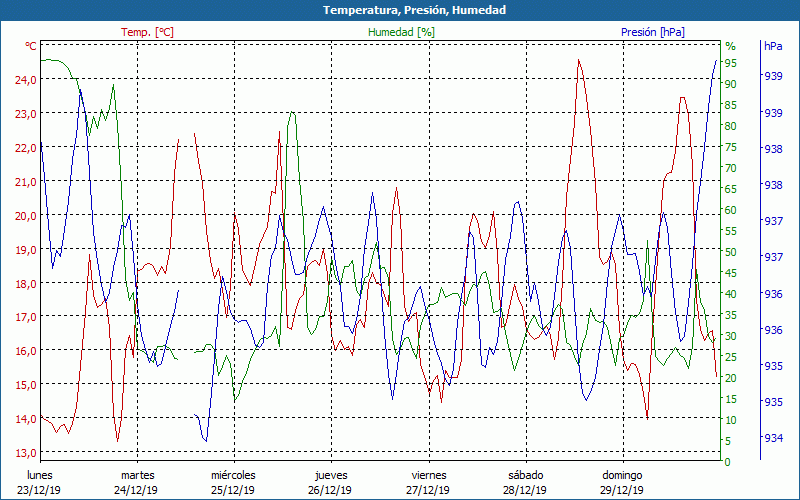Click the '17,0' temperature axis value
This screenshot has height=500, width=800.
coord(26,317)
